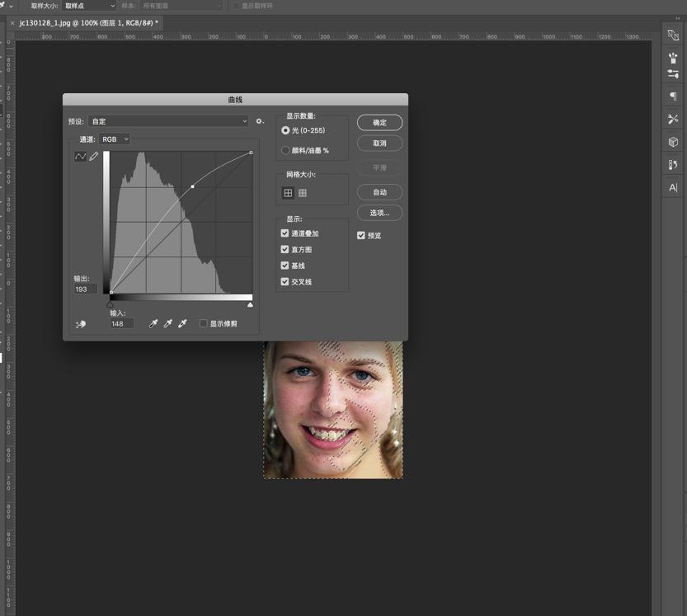Select the 颜料/油墨 % radio button
Image resolution: width=687 pixels, height=616 pixels.
[x=285, y=149]
